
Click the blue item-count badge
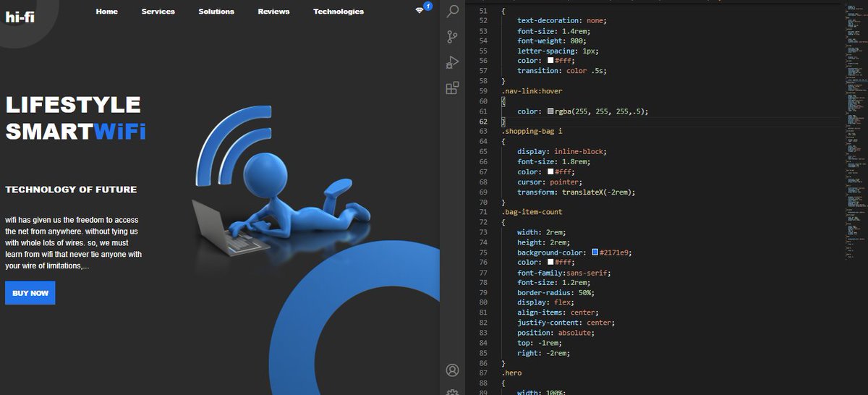pos(427,6)
